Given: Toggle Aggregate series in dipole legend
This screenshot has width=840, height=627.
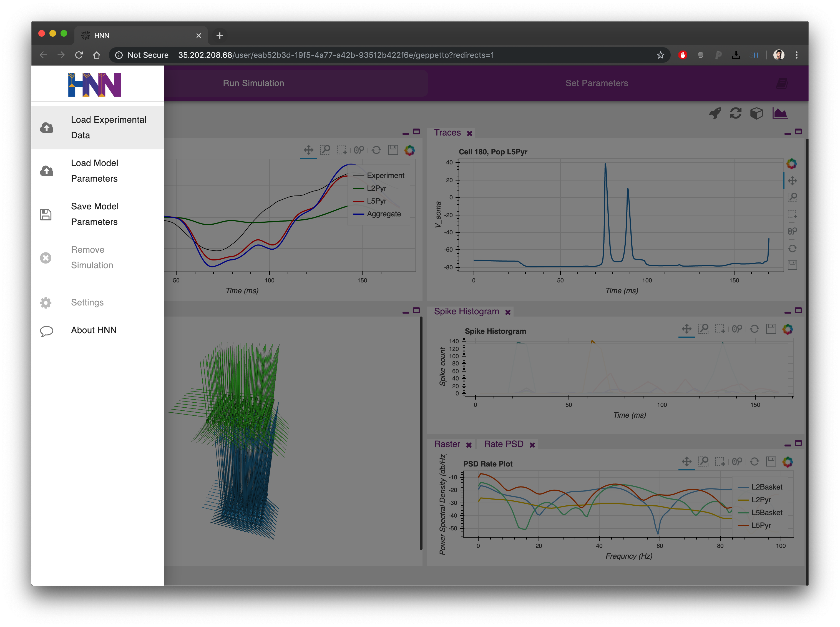Looking at the screenshot, I should 383,214.
